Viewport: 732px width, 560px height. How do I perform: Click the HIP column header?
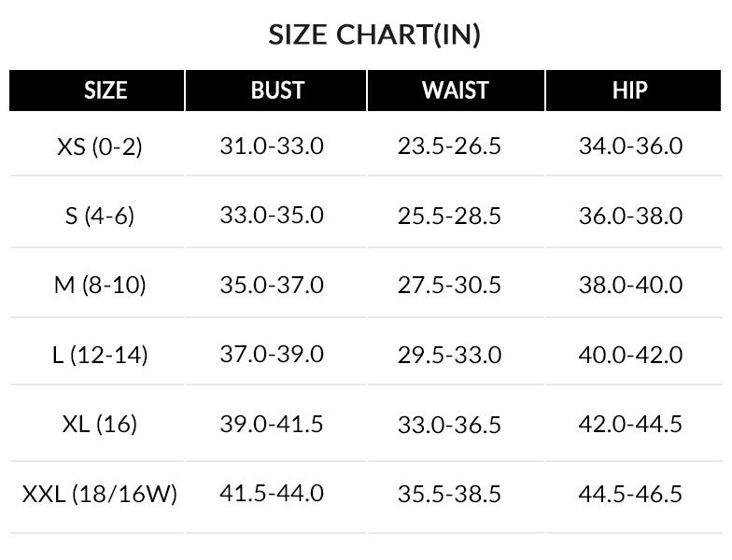click(x=629, y=91)
